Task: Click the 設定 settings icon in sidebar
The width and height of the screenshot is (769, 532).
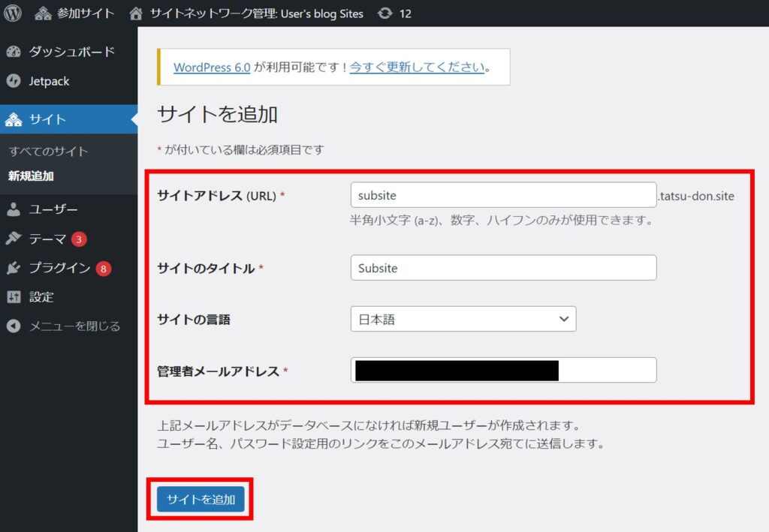Action: (14, 297)
